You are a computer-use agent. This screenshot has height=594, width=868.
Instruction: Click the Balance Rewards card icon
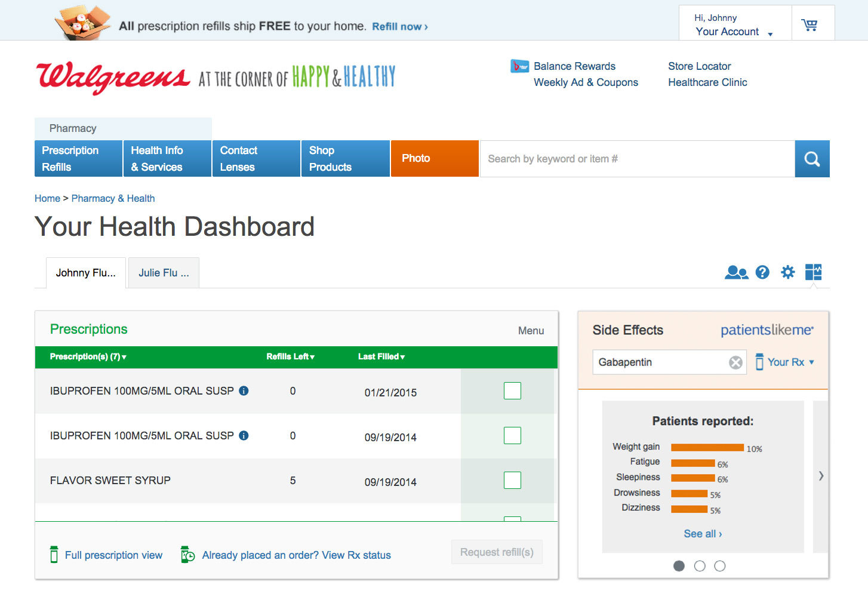click(519, 66)
